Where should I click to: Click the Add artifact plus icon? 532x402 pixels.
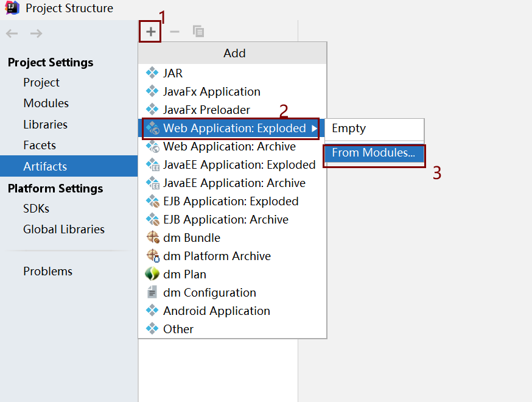(x=150, y=30)
